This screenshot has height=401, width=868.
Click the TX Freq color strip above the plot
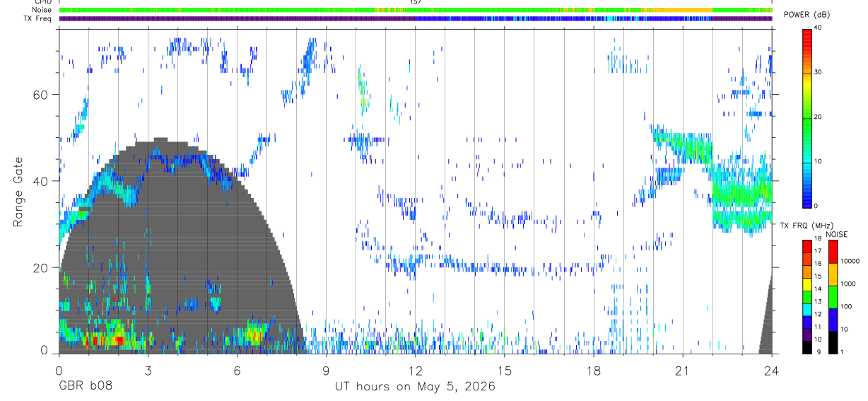coord(416,18)
